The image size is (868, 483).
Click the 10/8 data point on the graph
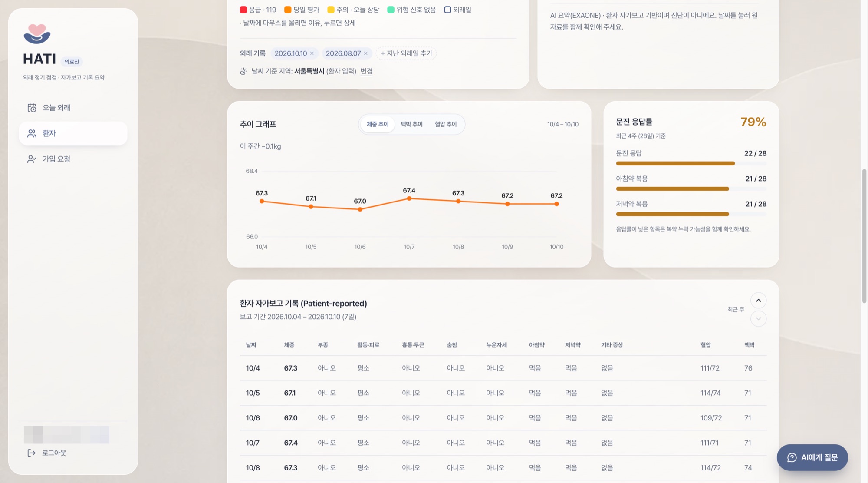[x=458, y=202]
